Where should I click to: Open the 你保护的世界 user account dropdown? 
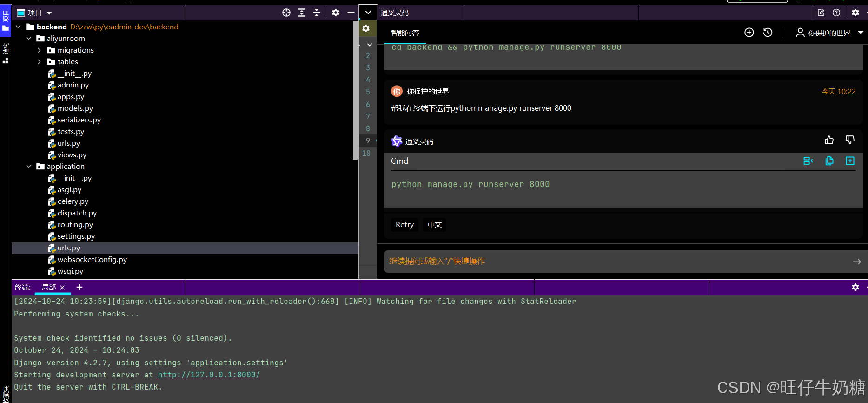(830, 33)
